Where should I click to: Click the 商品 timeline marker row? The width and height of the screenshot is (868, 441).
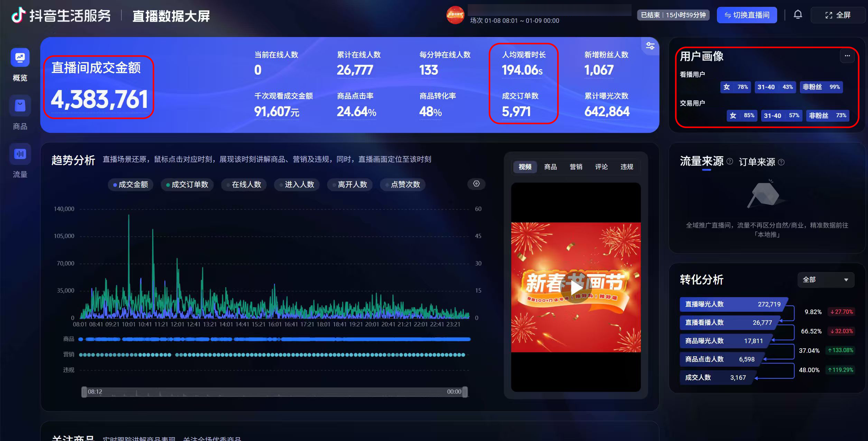[x=274, y=339]
